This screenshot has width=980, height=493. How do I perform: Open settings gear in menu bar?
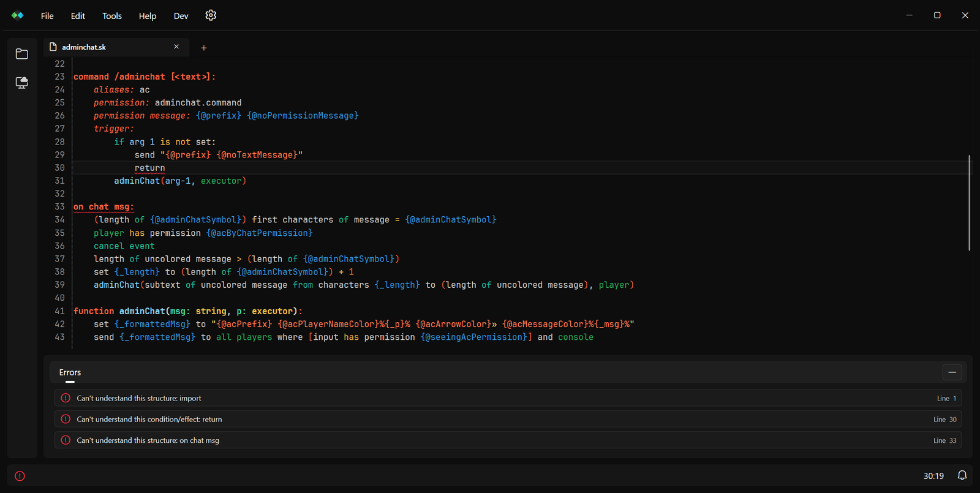[x=211, y=15]
